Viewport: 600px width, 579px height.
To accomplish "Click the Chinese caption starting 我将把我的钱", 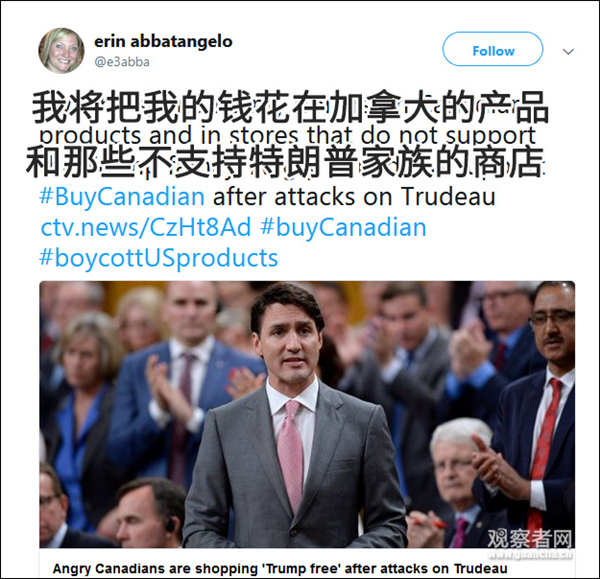I will [290, 108].
